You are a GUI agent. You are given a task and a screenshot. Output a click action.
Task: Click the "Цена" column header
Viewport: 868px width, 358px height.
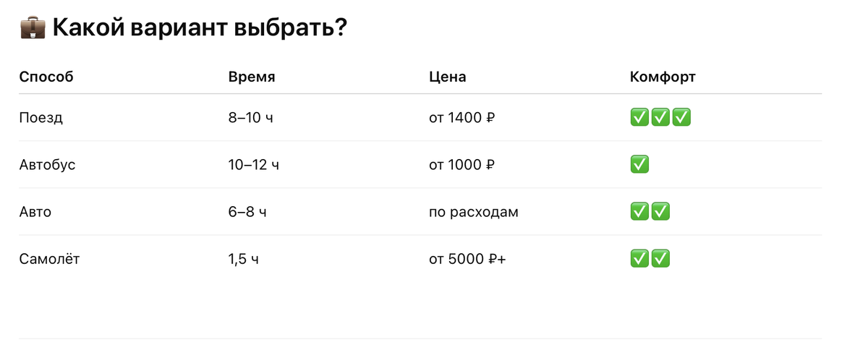[448, 77]
